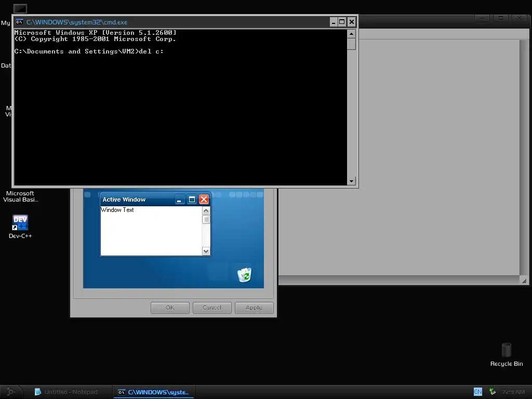This screenshot has height=399, width=532.
Task: Maximize the cmd.exe window
Action: [x=342, y=22]
